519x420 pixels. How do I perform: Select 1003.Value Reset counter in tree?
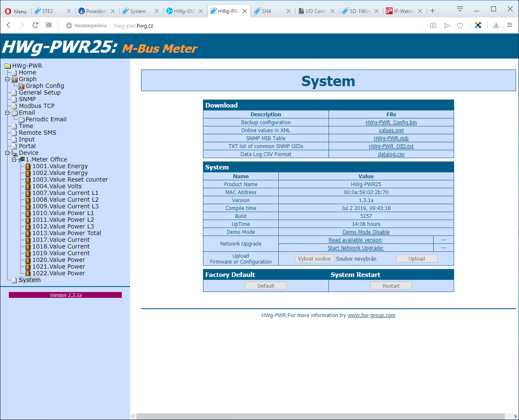[x=70, y=179]
